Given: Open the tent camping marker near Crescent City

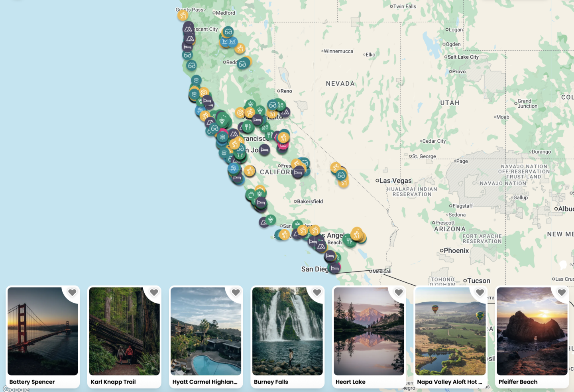Looking at the screenshot, I should pyautogui.click(x=189, y=30).
